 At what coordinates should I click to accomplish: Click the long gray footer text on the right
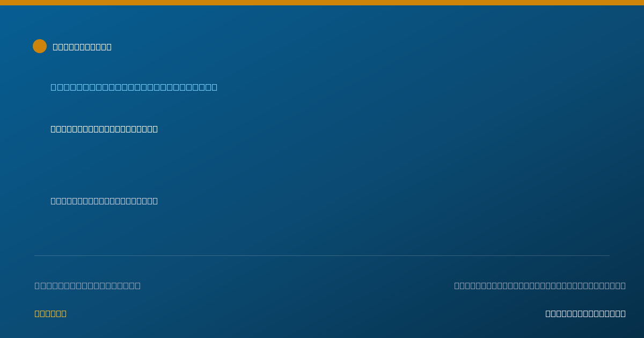click(540, 285)
